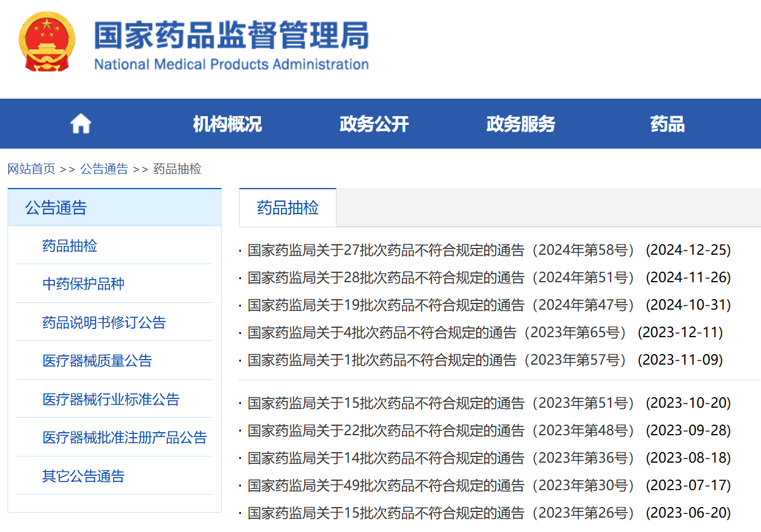Open the 15批次 notice (2023年第26号)

441,513
